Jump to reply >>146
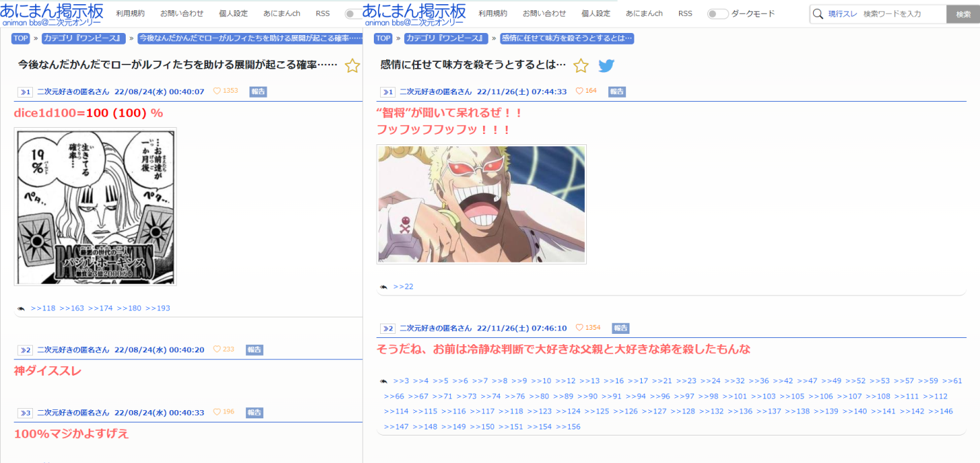Screen dimensions: 980x463 [941, 411]
